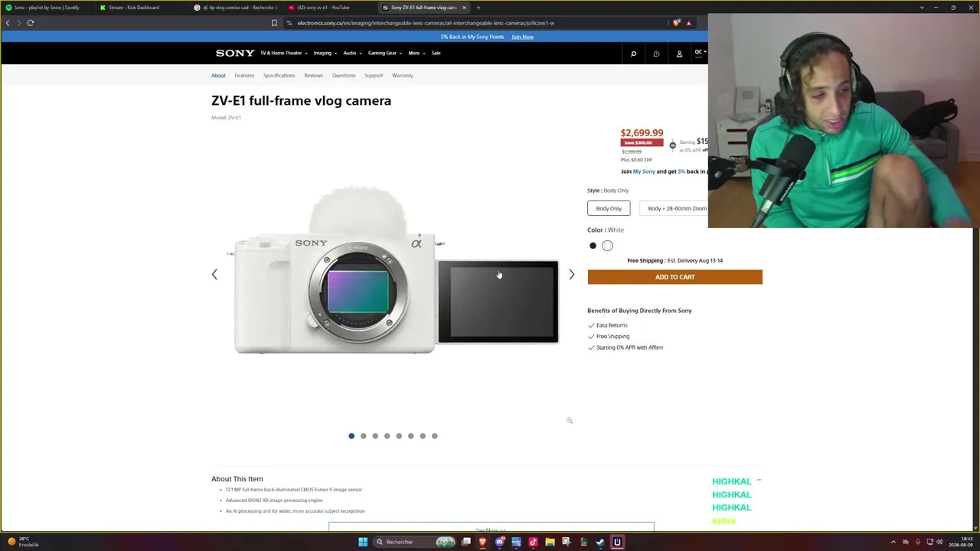Expand the TV & Home Theatre menu
Image resolution: width=980 pixels, height=551 pixels.
click(283, 53)
